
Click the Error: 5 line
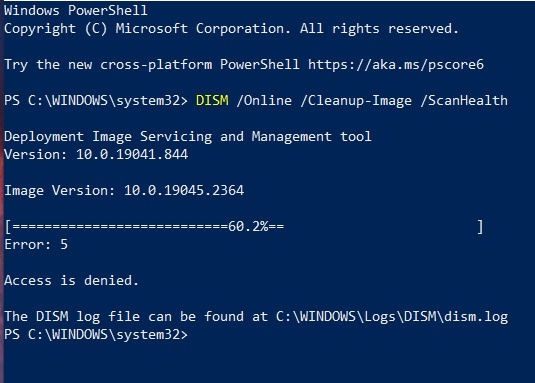(x=36, y=245)
